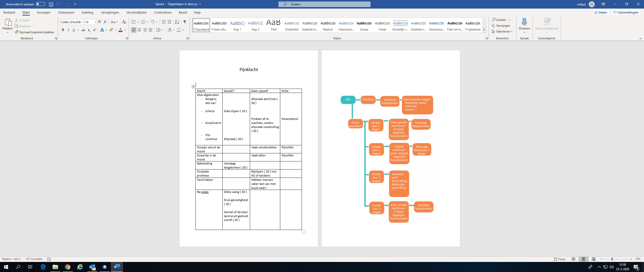
Task: Justify the paragraph text
Action: (x=150, y=30)
